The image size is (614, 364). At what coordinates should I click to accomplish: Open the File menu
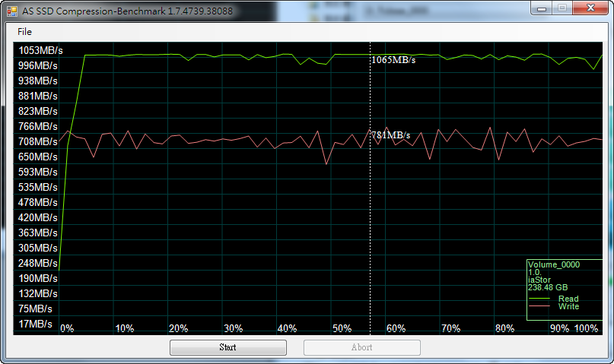click(x=25, y=32)
